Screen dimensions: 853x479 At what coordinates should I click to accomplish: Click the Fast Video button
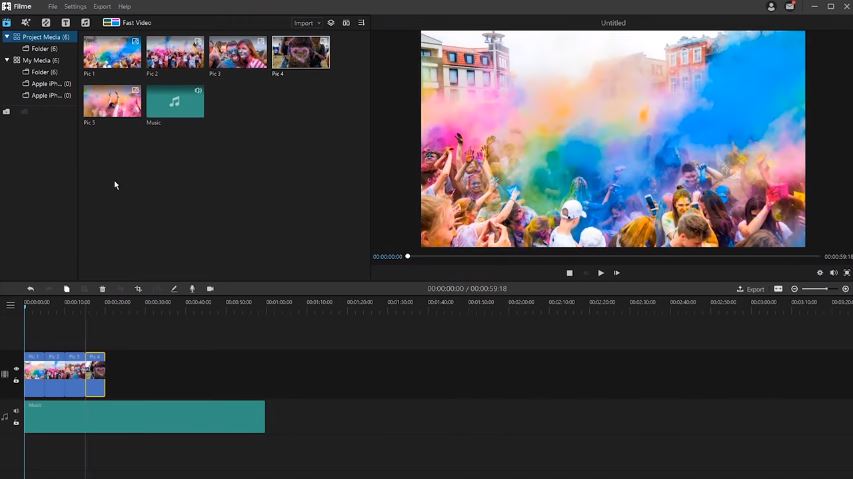coord(128,22)
